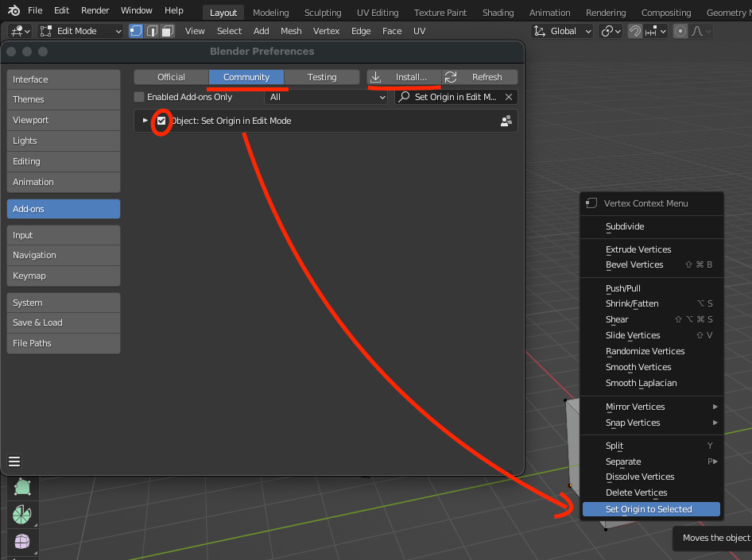The image size is (752, 560).
Task: Open the Render menu
Action: click(x=95, y=10)
